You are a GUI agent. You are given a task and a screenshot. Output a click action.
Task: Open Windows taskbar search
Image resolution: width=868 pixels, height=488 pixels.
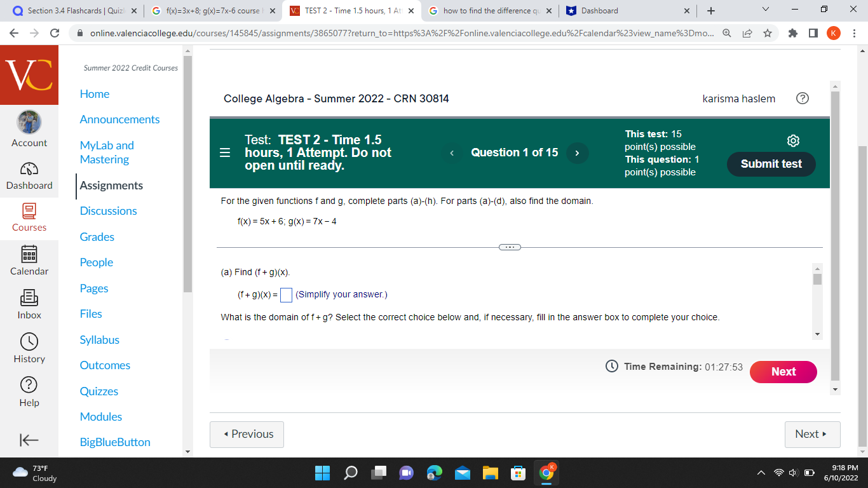click(351, 473)
